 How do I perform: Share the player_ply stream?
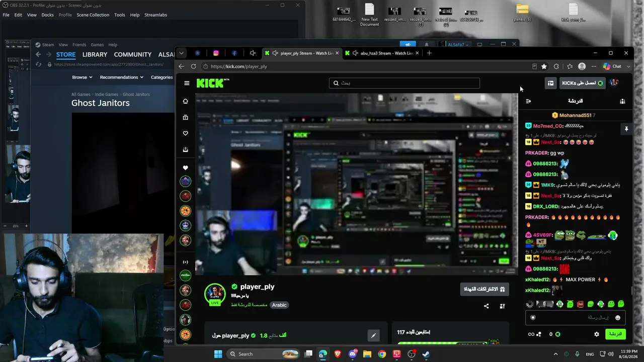[486, 306]
